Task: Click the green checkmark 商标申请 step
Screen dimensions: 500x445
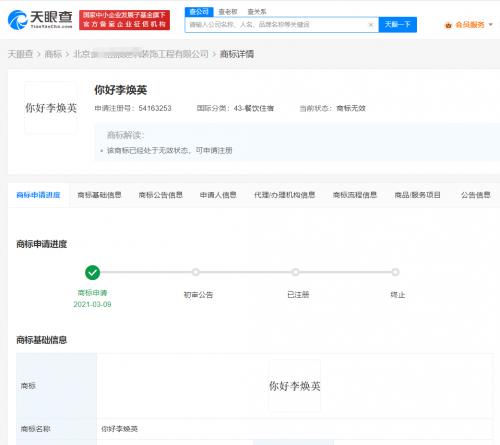Action: point(92,273)
